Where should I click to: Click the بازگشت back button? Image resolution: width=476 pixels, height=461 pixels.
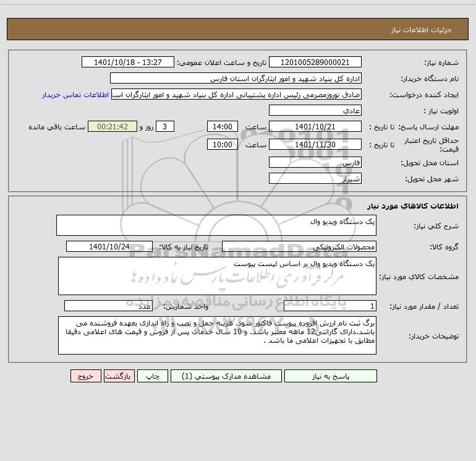[x=119, y=376]
